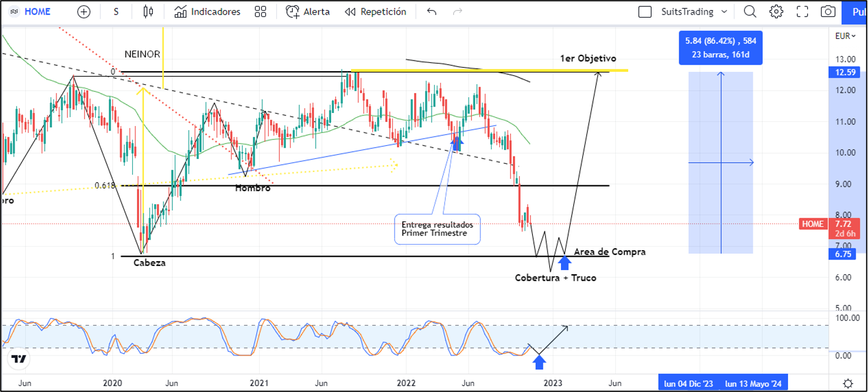Open the Indicadores menu
Viewport: 868px width, 392px height.
click(x=208, y=12)
